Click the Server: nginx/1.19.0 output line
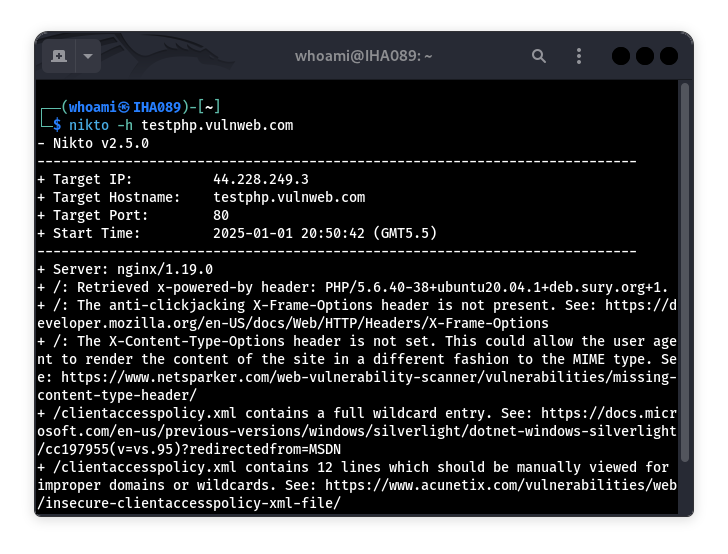This screenshot has height=554, width=728. pyautogui.click(x=125, y=270)
